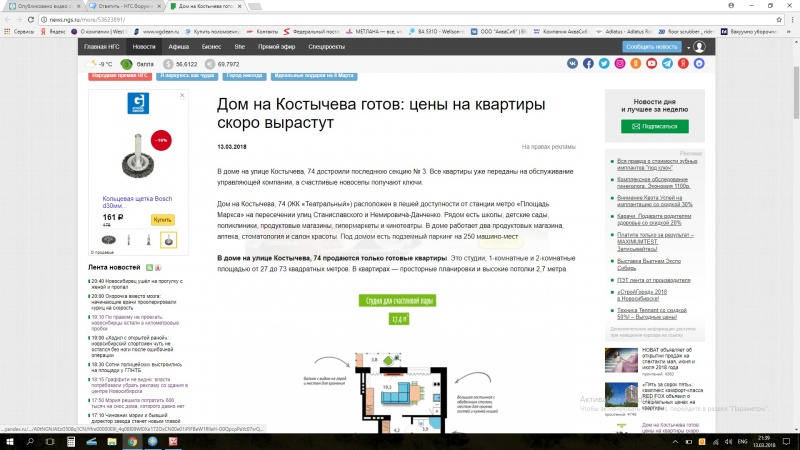The width and height of the screenshot is (800, 450).
Task: Select the highlighted last brush thumbnail
Action: coord(168,240)
